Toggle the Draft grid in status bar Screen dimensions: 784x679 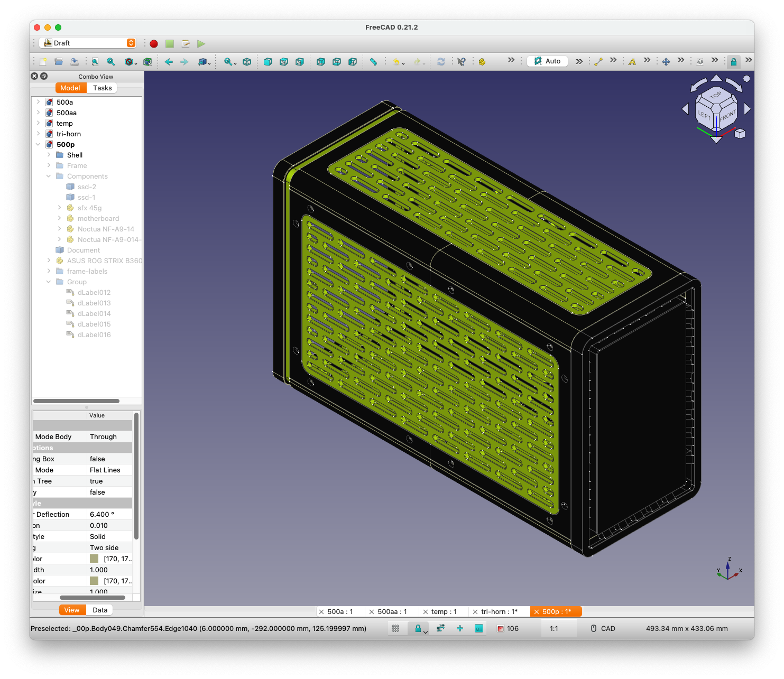point(395,628)
